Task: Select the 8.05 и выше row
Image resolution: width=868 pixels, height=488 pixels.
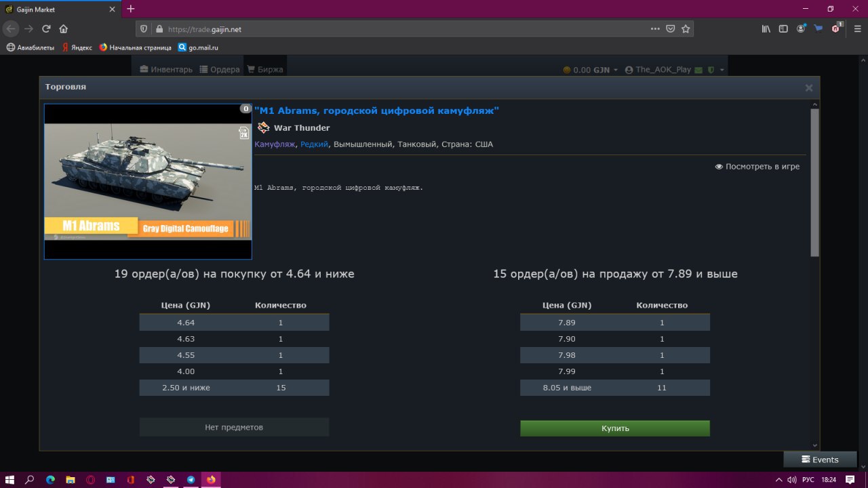Action: coord(615,388)
